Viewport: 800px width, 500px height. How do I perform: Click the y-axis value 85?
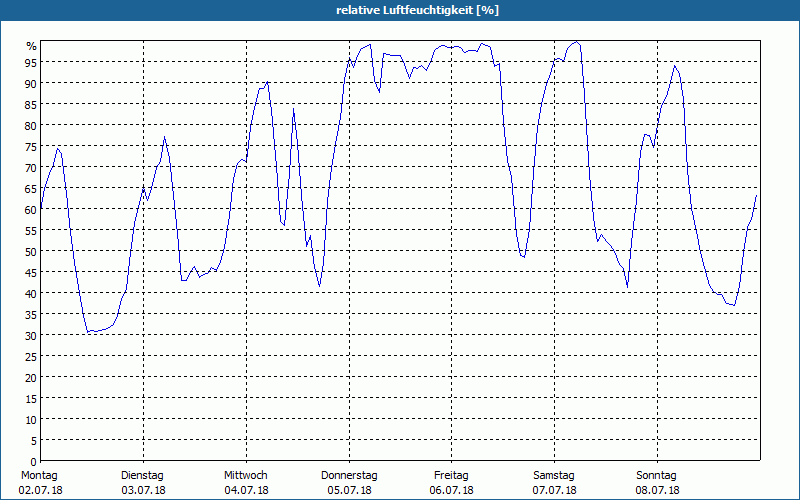31,105
